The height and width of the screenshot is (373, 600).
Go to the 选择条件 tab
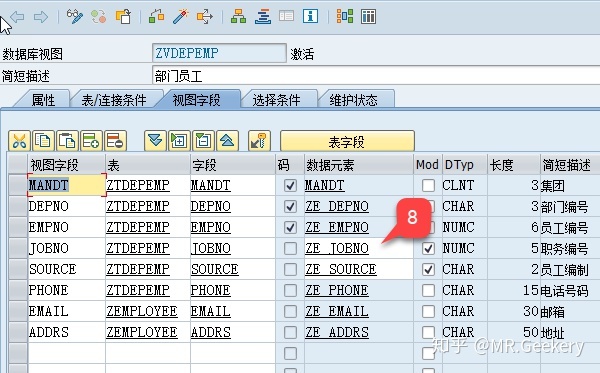point(276,100)
